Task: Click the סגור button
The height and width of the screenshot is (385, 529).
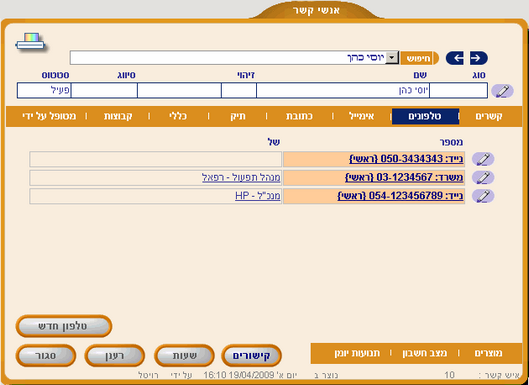Action: pos(46,355)
